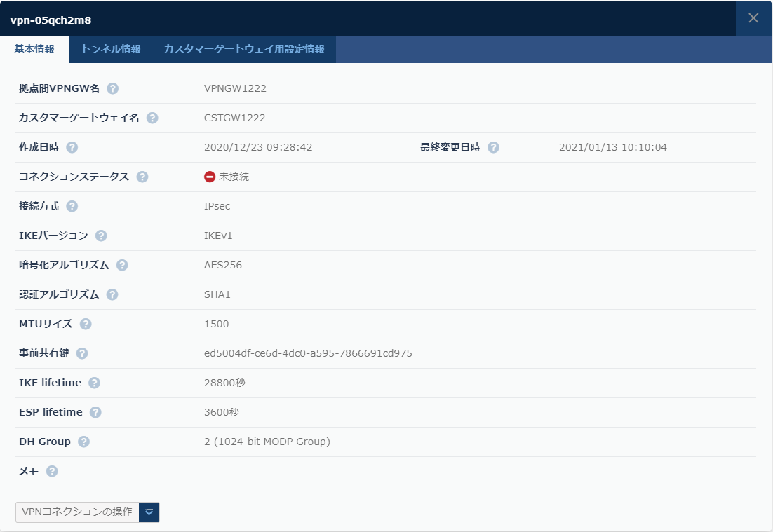Click the dropdown arrow for VPN operations

click(x=149, y=512)
